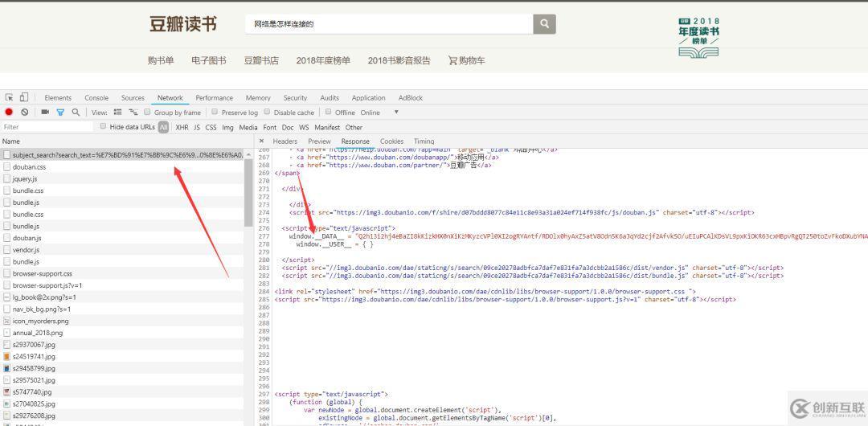Open the Online throttling dropdown
868x426 pixels.
(x=371, y=113)
